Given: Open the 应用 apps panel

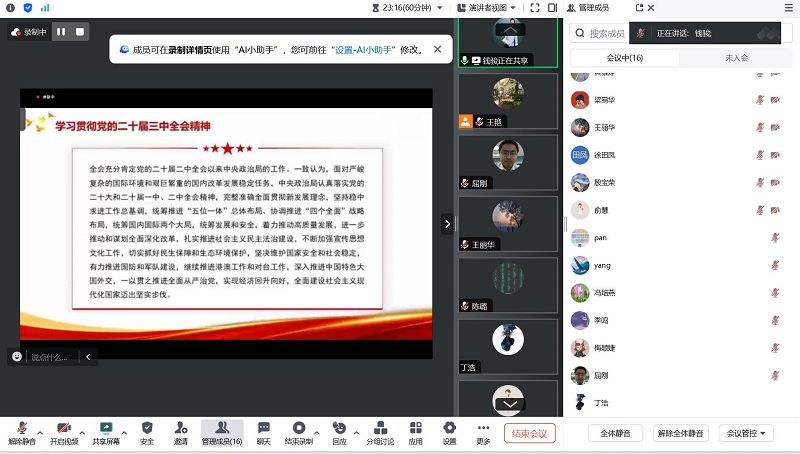Looking at the screenshot, I should pyautogui.click(x=415, y=433).
